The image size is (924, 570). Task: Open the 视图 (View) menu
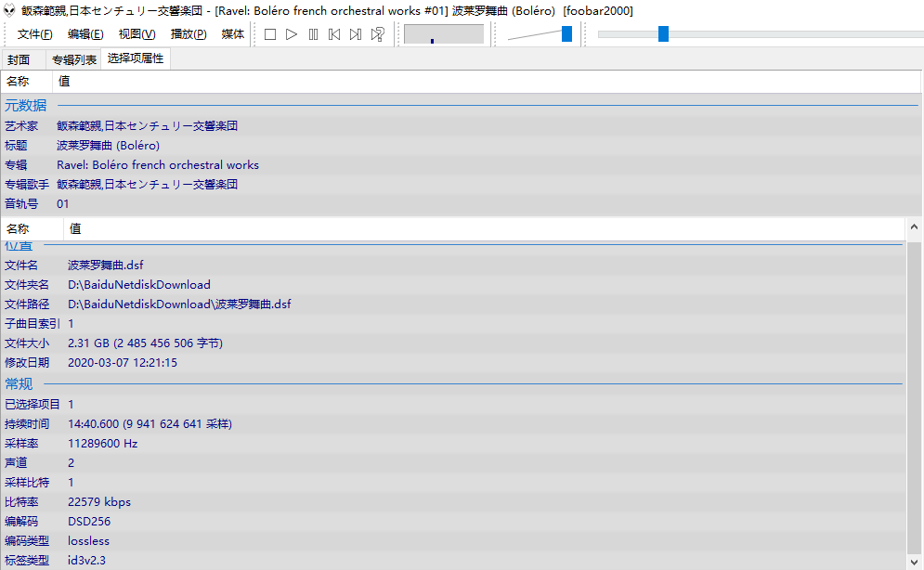137,34
